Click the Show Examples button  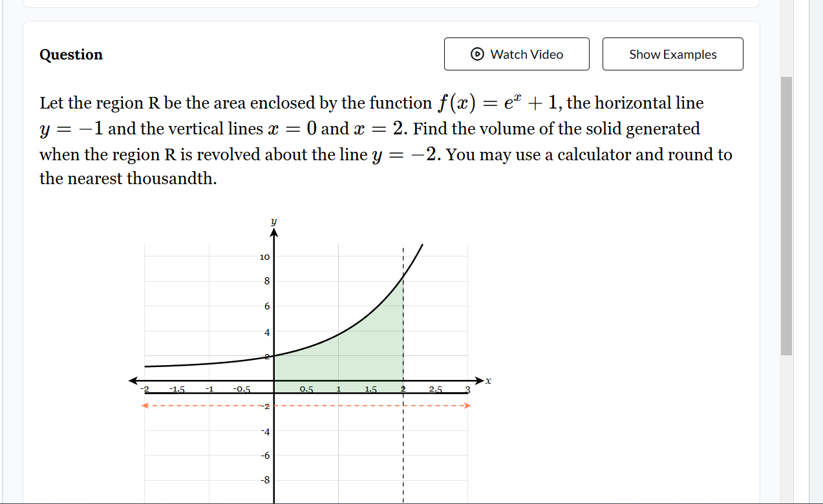point(672,54)
